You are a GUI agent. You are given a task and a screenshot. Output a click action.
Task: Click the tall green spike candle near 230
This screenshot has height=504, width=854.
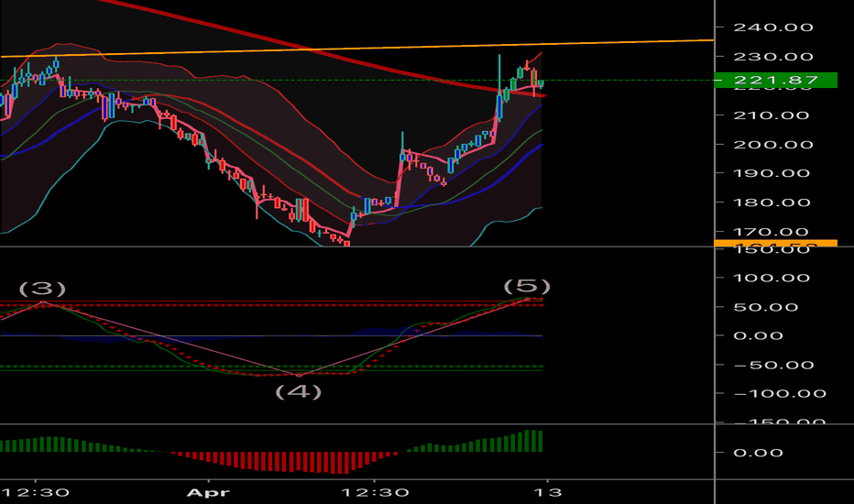[499, 87]
